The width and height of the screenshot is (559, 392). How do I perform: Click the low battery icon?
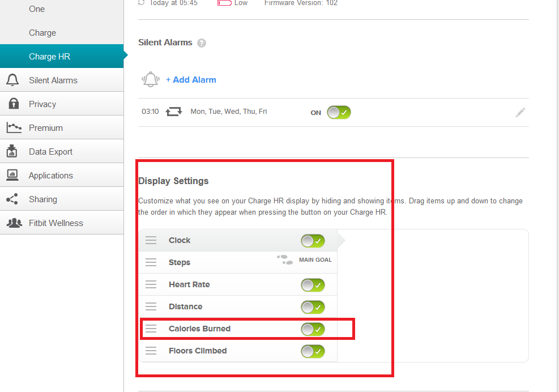pos(224,3)
